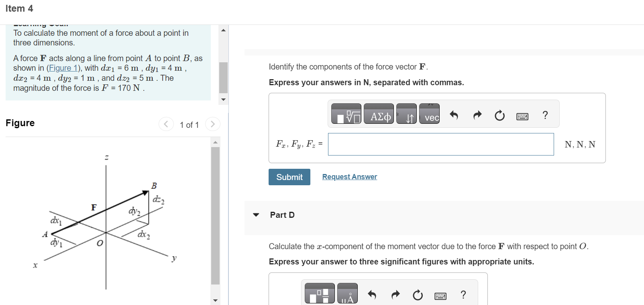This screenshot has height=305, width=644.
Task: Click the learning goal scrollbar thumb
Action: [224, 78]
